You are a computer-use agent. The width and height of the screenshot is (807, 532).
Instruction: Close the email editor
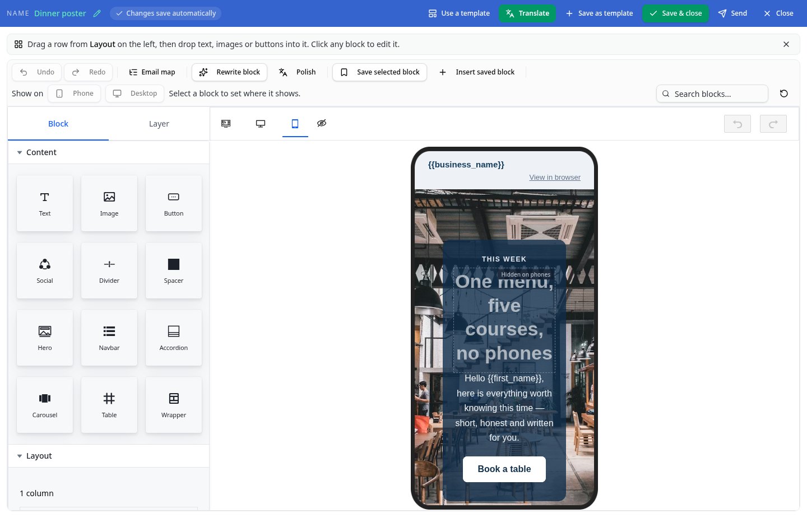778,13
